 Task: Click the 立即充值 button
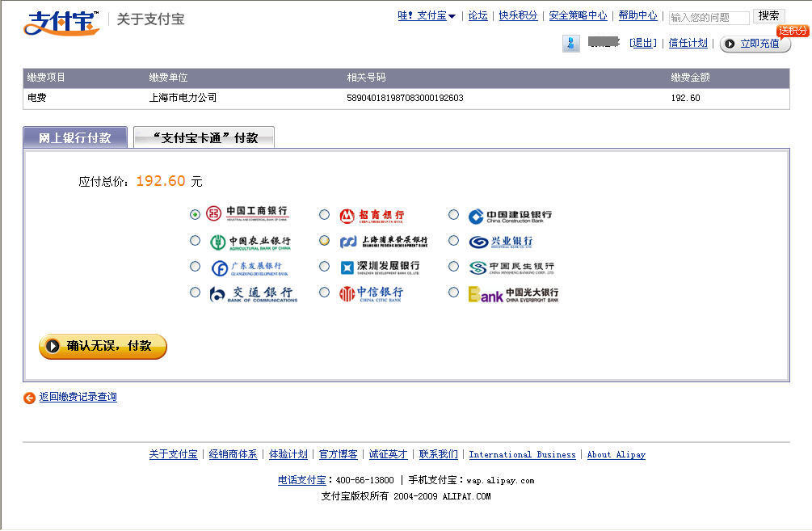755,44
